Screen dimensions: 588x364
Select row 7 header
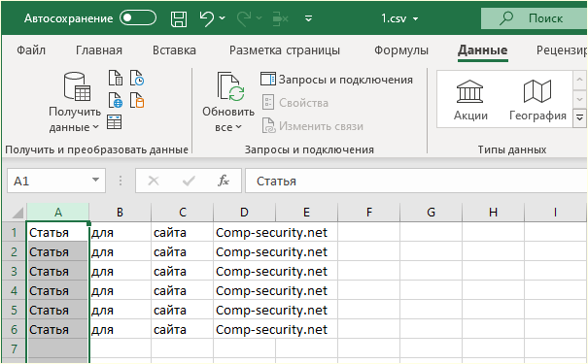pyautogui.click(x=14, y=348)
